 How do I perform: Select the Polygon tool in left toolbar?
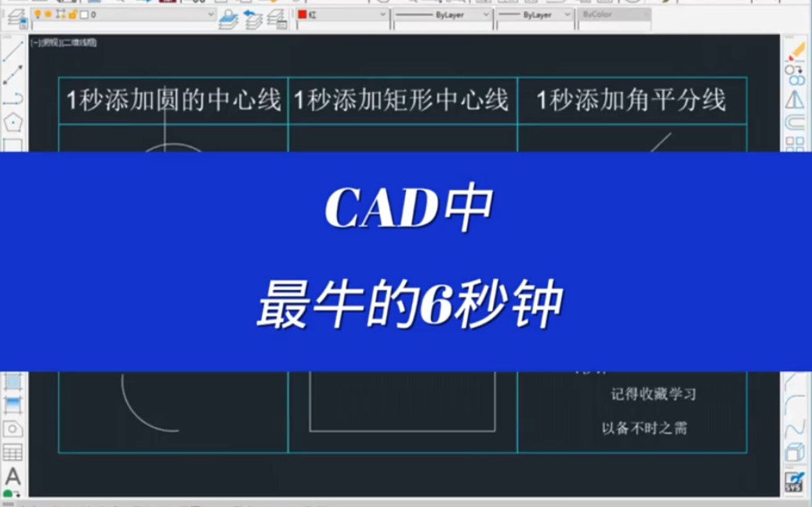(x=12, y=121)
